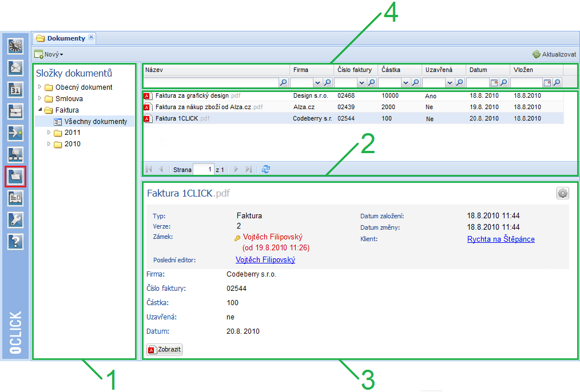Select Všechny dokumenty in the folder tree
The image size is (580, 392).
(x=96, y=121)
